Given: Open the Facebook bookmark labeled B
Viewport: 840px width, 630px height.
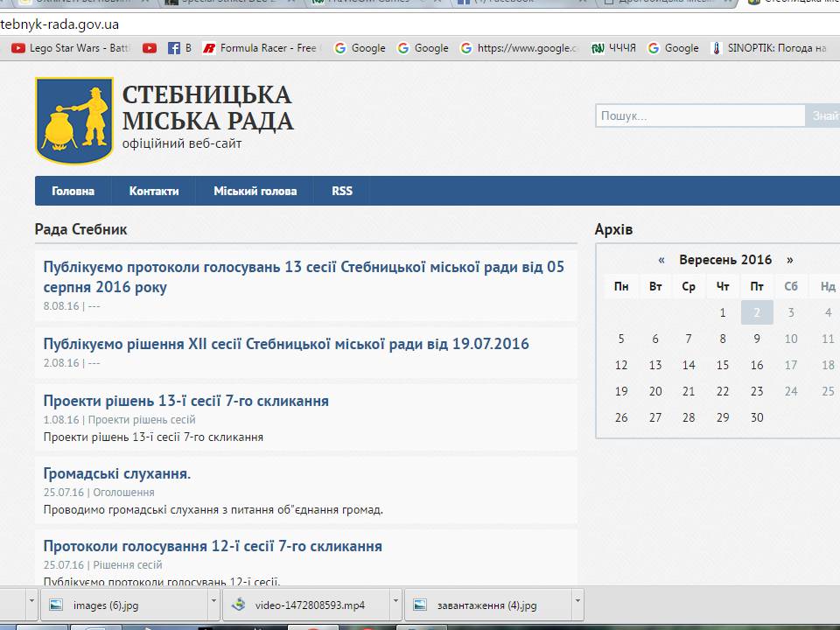Looking at the screenshot, I should coord(179,48).
